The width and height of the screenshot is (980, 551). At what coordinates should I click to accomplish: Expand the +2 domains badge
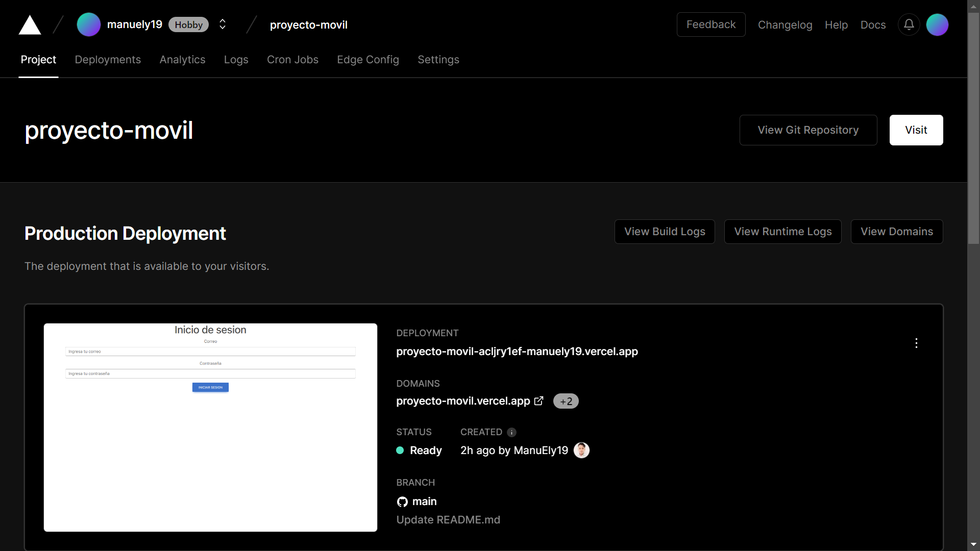tap(566, 401)
